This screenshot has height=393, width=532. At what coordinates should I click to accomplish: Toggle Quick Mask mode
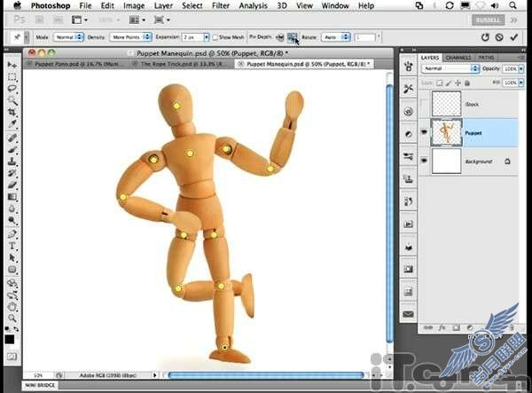click(x=12, y=357)
